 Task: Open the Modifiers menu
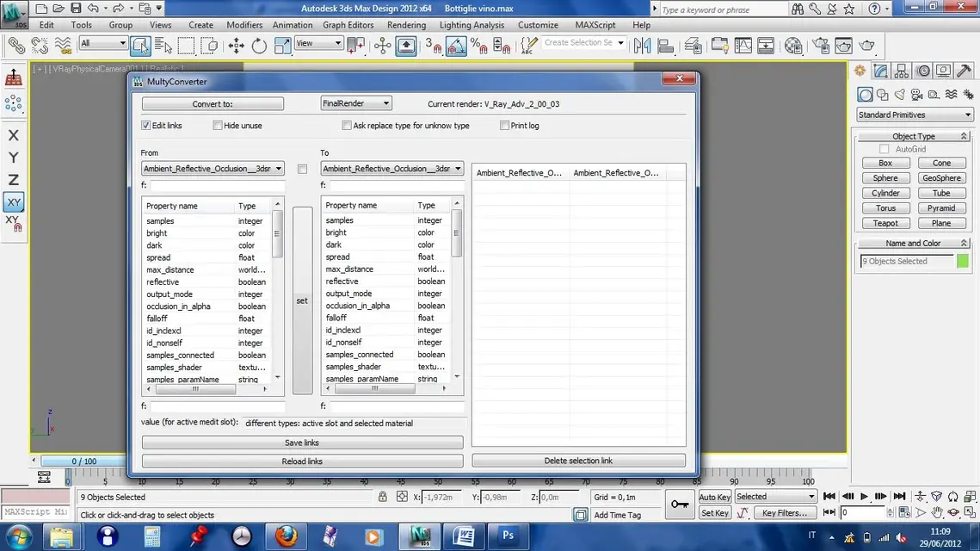(244, 25)
